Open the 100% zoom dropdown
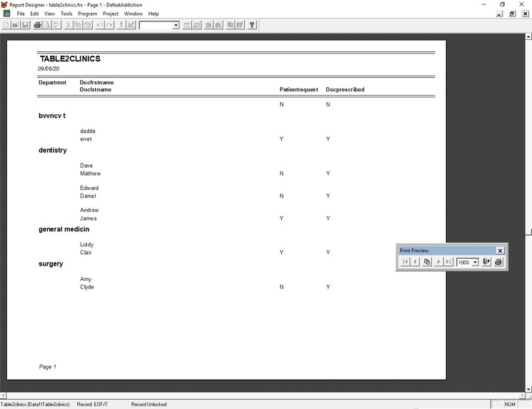Image resolution: width=532 pixels, height=409 pixels. (x=475, y=262)
